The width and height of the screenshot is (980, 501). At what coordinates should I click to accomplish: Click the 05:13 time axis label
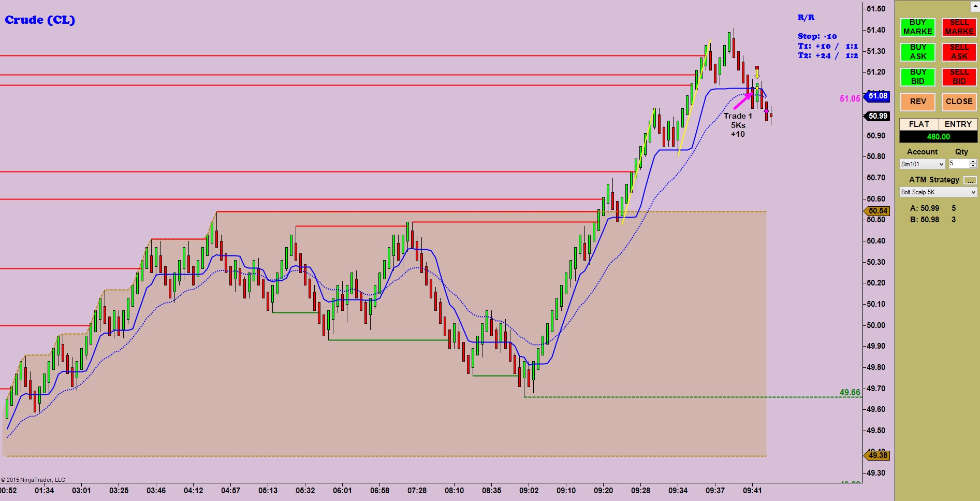(268, 491)
